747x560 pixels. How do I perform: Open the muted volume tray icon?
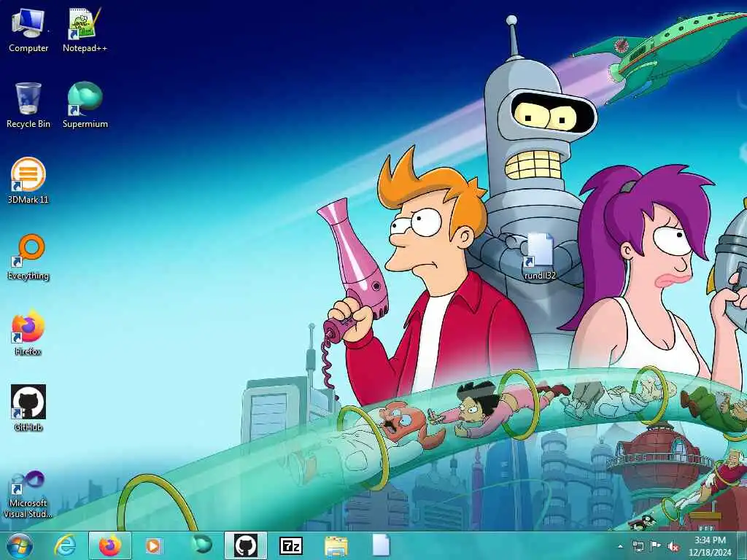pyautogui.click(x=673, y=546)
